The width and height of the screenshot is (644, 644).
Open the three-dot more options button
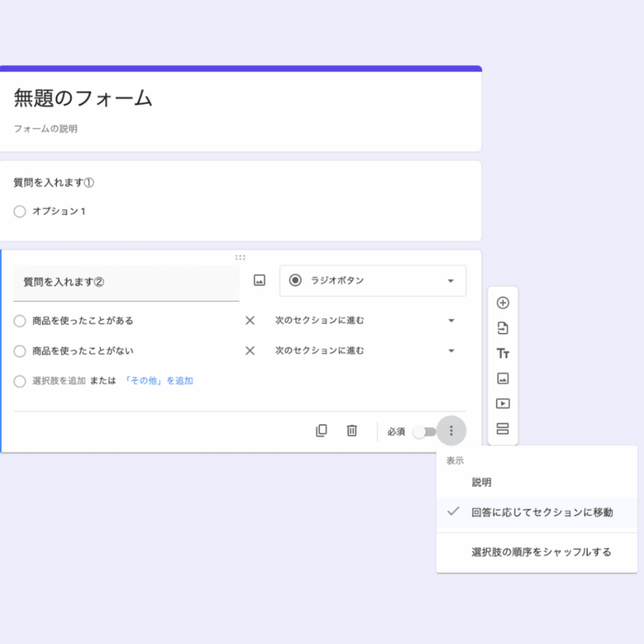[x=451, y=430]
